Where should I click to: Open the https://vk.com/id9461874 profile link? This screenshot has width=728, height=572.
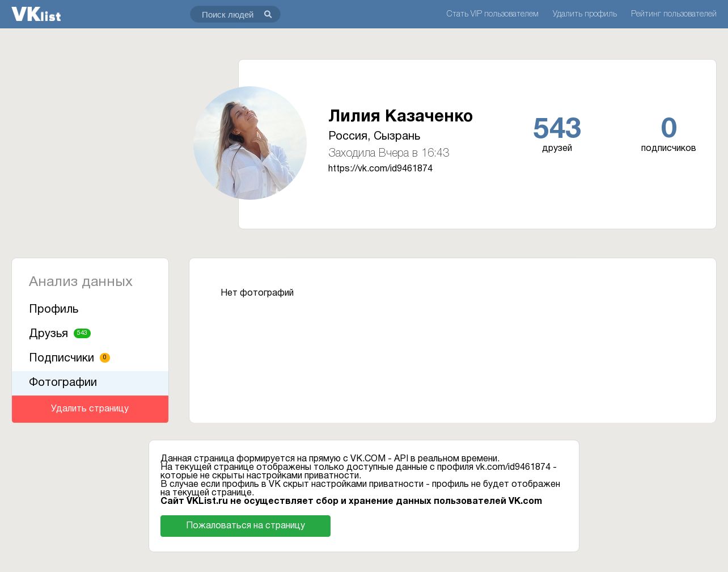380,169
